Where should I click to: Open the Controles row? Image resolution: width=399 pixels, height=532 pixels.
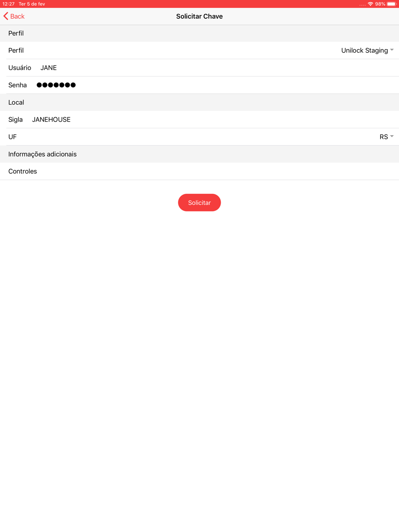point(199,171)
